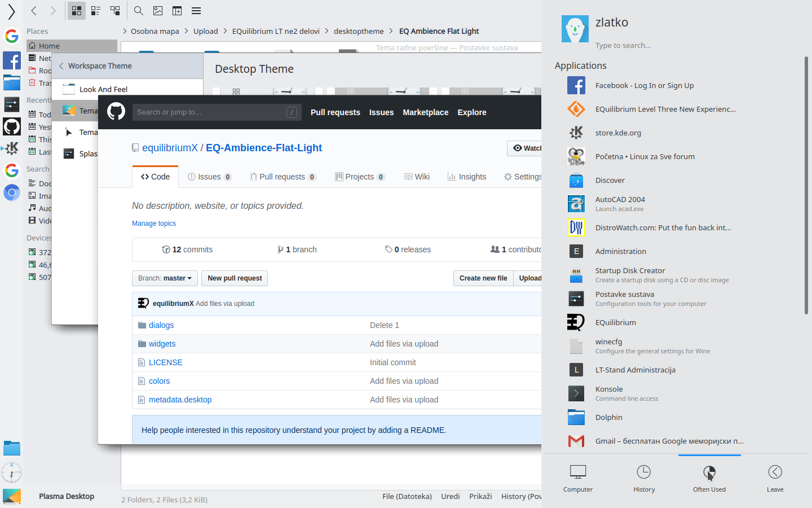Viewport: 812px width, 508px height.
Task: Open the Issues repo tab
Action: [209, 177]
